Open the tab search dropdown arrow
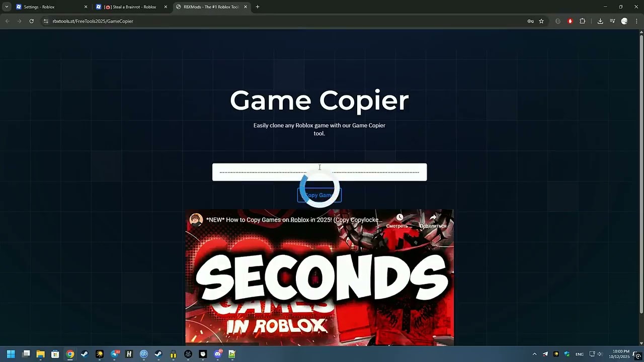 [x=7, y=7]
